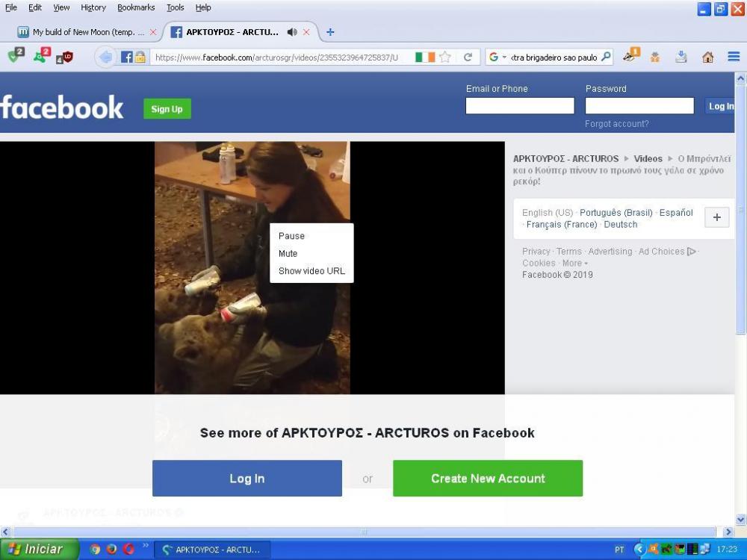Viewport: 747px width, 560px height.
Task: Click the Facebook site identity favicon
Action: point(127,57)
